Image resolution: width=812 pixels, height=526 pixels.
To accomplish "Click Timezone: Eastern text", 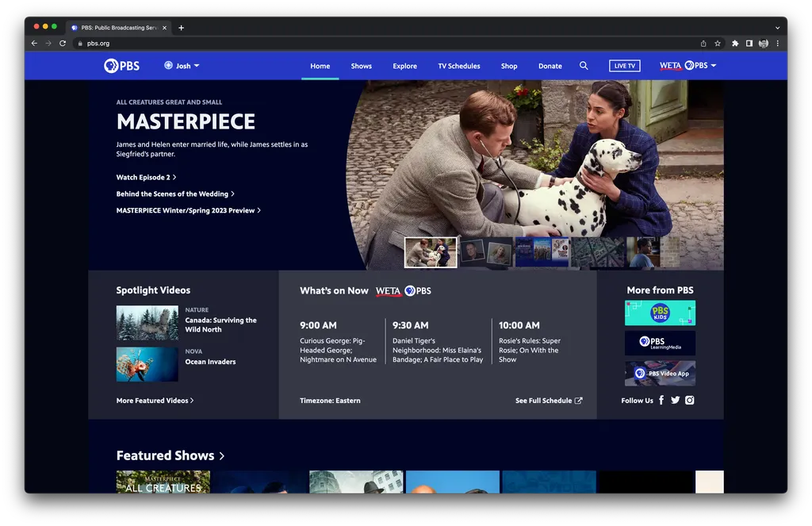I will [330, 401].
